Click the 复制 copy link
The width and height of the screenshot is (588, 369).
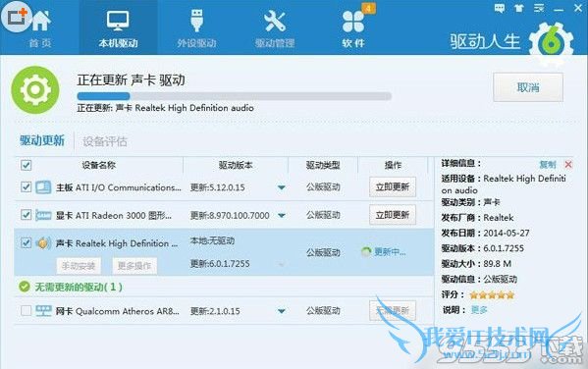pos(547,164)
